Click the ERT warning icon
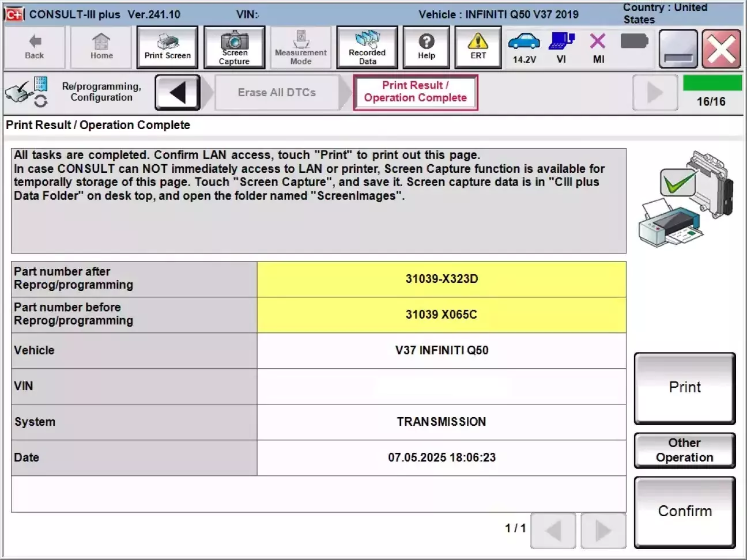 click(x=478, y=47)
